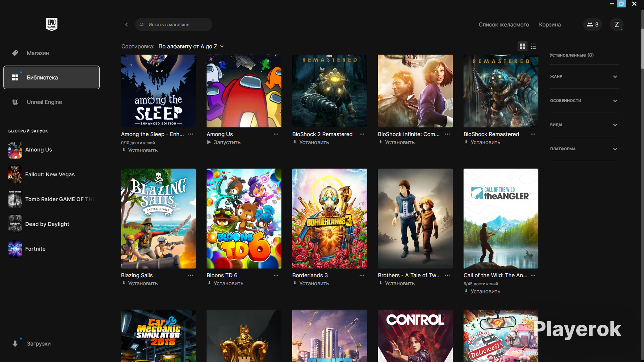
Task: Expand the ПЛАТФОРМА filter
Action: point(584,149)
